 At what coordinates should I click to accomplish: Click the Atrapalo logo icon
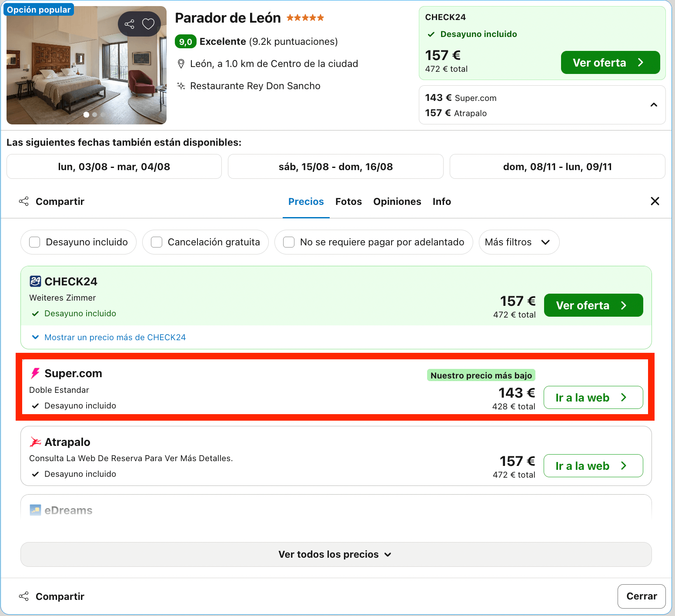[35, 442]
